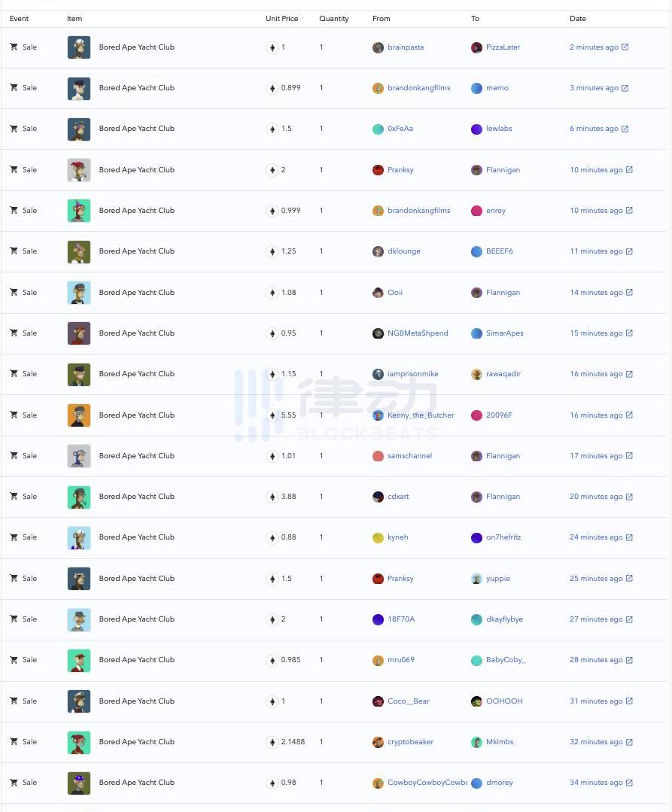The image size is (672, 812).
Task: Open external link icon for 2 minutes ago sale
Action: [625, 47]
